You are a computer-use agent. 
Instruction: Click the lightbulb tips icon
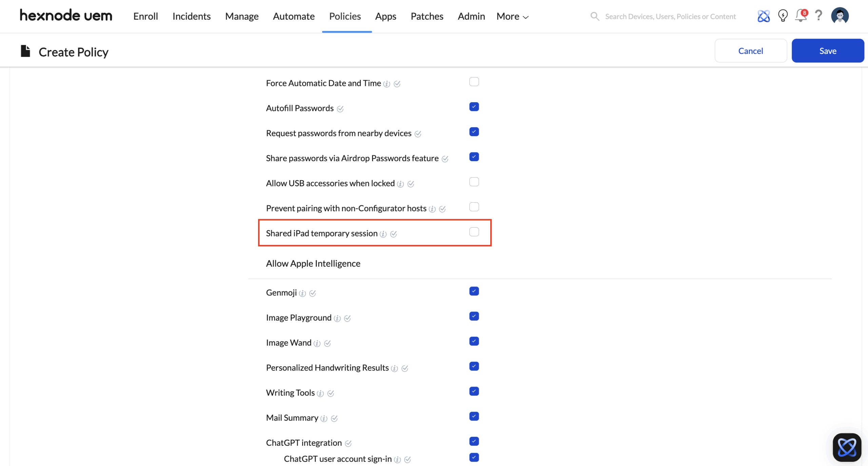pyautogui.click(x=783, y=16)
